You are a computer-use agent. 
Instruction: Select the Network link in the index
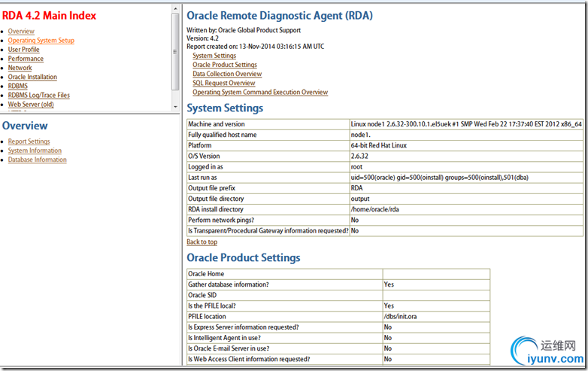tap(20, 68)
